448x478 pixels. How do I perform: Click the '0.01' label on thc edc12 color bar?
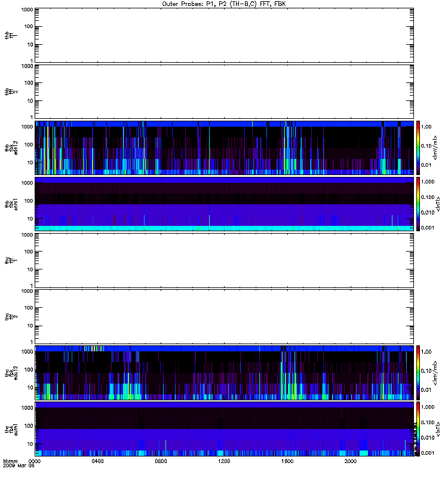(426, 390)
